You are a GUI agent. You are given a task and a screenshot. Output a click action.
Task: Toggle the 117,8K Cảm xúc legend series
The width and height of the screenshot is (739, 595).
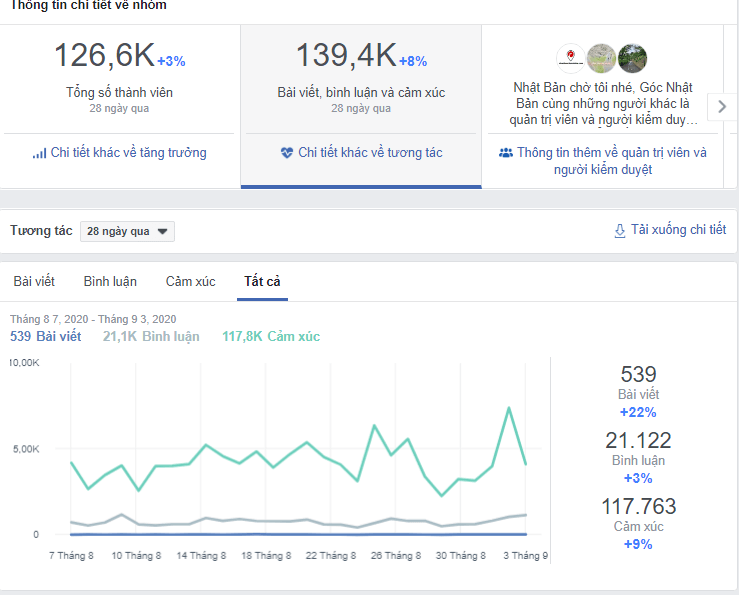point(271,337)
